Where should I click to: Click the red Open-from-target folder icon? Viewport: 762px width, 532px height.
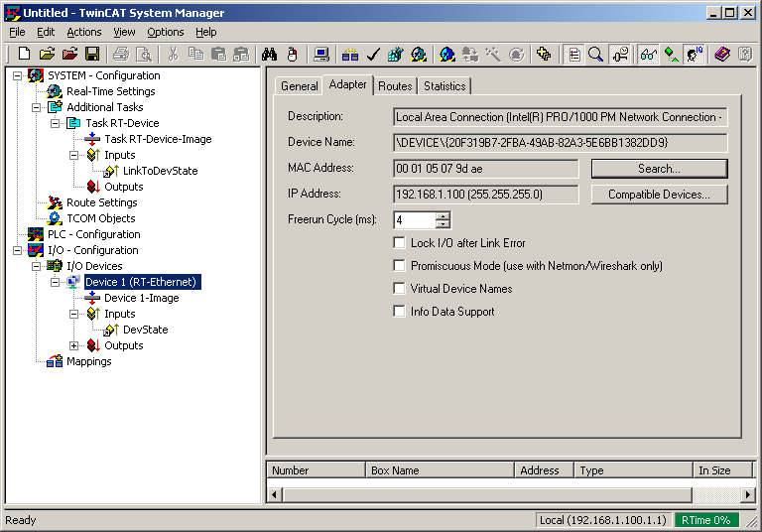click(69, 54)
